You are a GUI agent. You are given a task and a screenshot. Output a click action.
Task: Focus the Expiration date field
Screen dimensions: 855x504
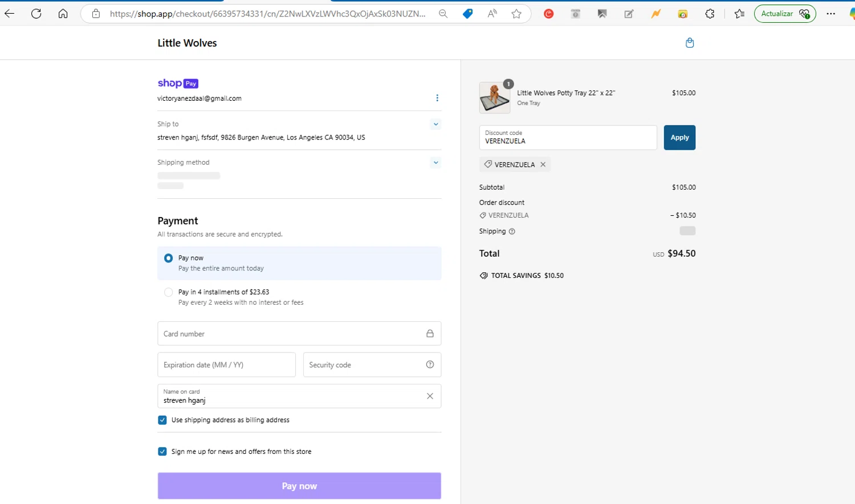click(x=226, y=364)
